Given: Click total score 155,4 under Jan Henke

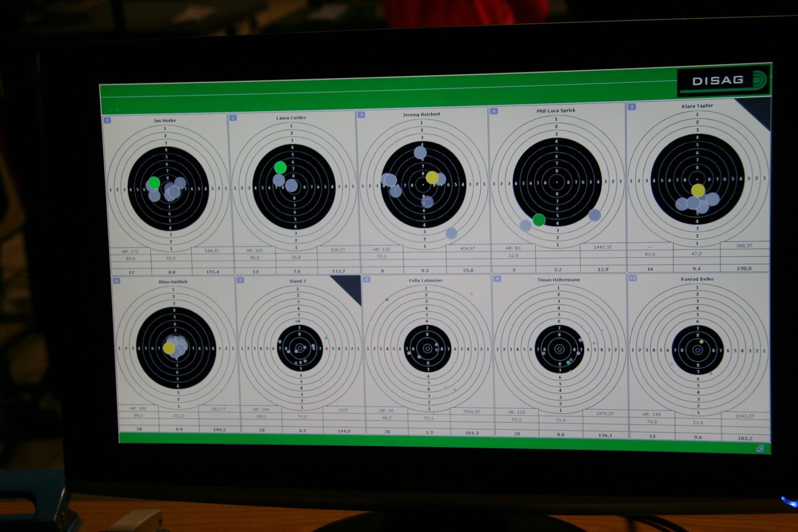Looking at the screenshot, I should [212, 272].
